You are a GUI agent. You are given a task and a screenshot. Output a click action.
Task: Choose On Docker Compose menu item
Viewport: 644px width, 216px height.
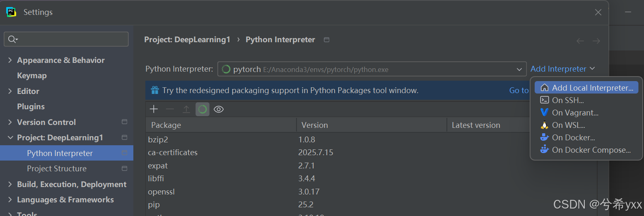tap(586, 150)
